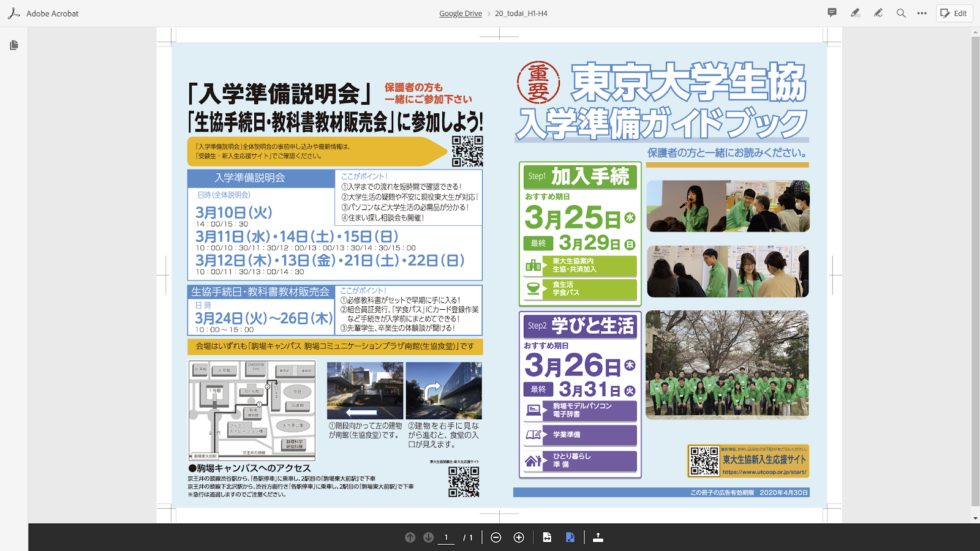Image resolution: width=980 pixels, height=551 pixels.
Task: Toggle the fit full page icon
Action: tap(570, 538)
